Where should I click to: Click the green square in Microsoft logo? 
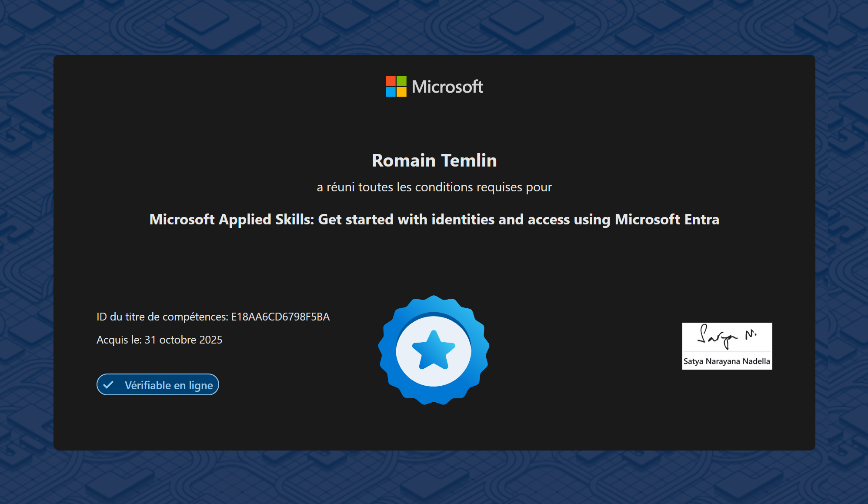pyautogui.click(x=401, y=81)
